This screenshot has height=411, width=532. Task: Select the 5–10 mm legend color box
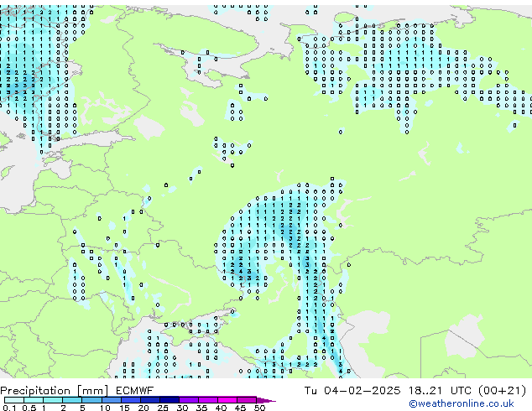pyautogui.click(x=91, y=400)
